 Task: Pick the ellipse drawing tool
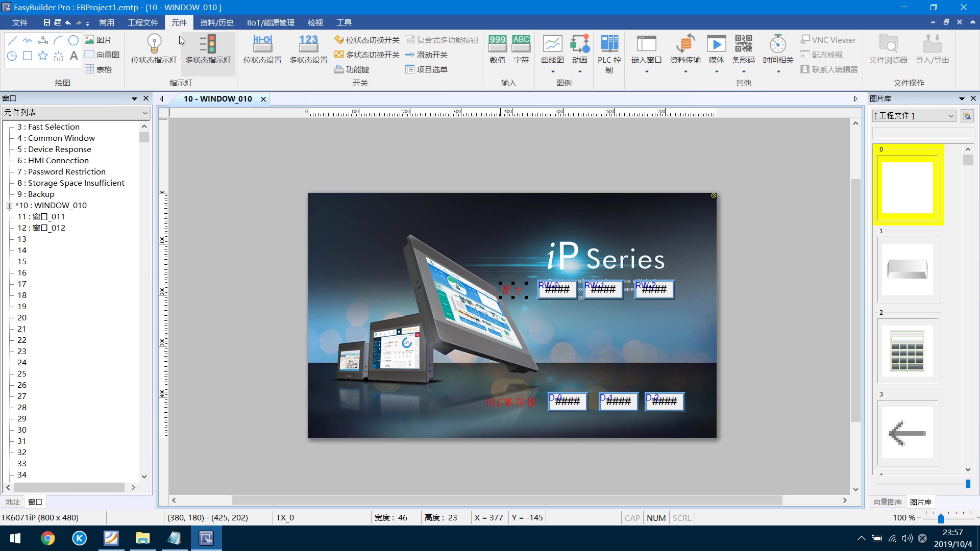tap(73, 40)
